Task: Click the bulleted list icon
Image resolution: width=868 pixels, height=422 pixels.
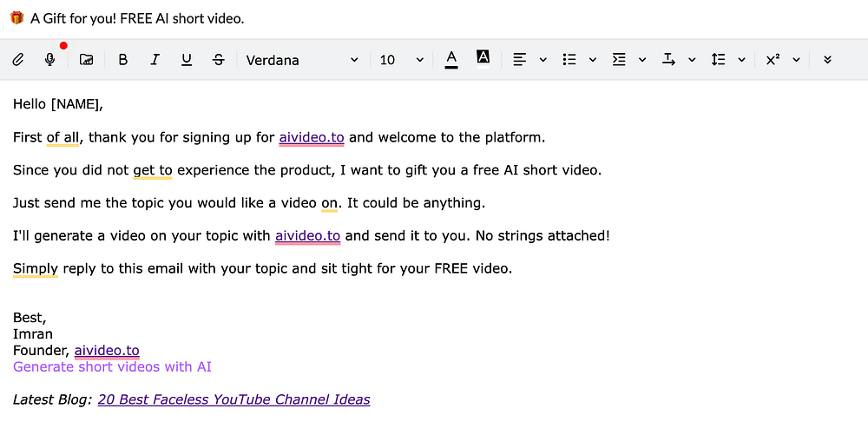Action: pyautogui.click(x=569, y=60)
